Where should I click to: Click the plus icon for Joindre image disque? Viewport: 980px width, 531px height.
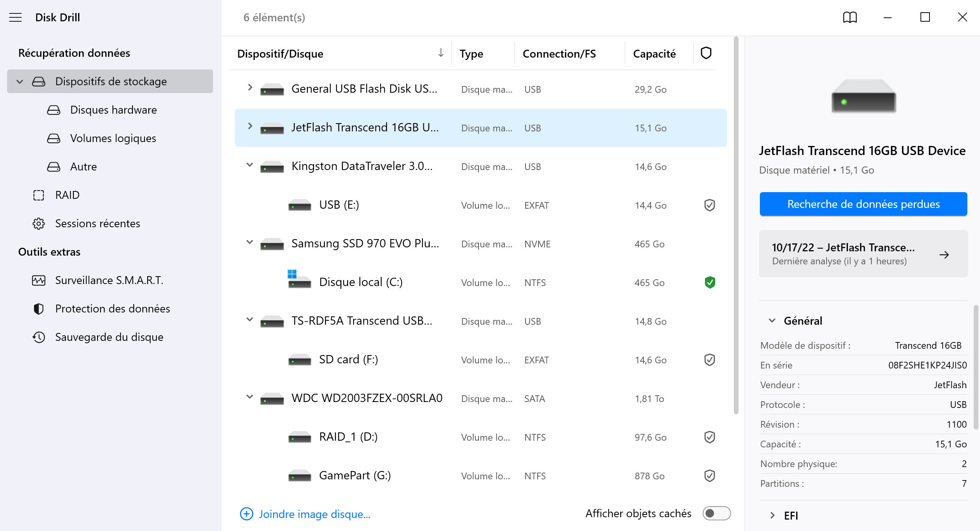coord(247,514)
